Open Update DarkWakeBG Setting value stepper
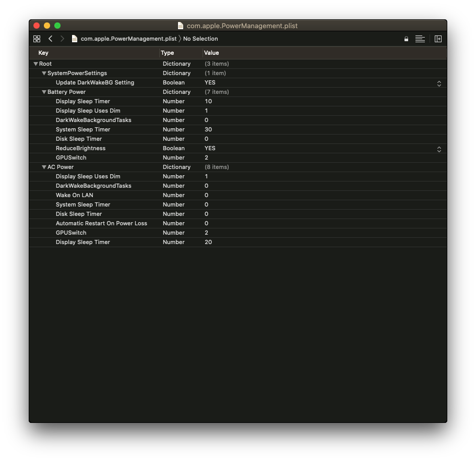The image size is (476, 461). point(439,84)
